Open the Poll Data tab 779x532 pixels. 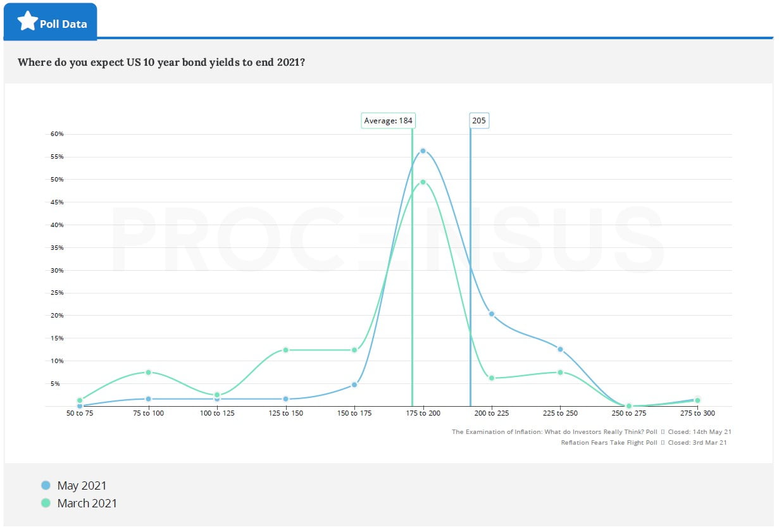pos(63,24)
